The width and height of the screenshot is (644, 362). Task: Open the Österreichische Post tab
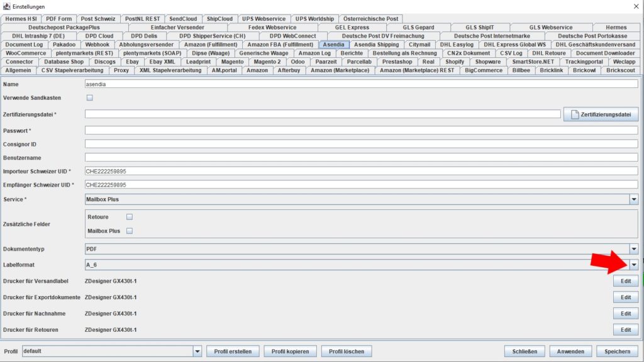click(x=370, y=18)
